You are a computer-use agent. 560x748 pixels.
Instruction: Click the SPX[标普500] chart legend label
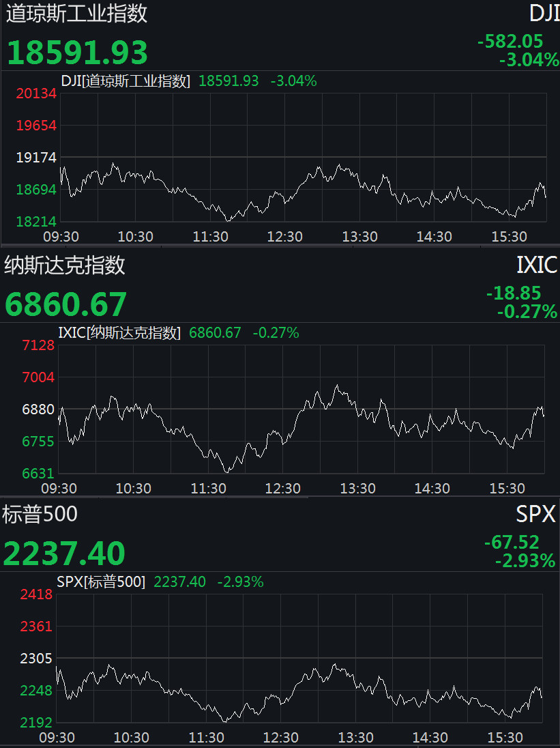(x=101, y=582)
